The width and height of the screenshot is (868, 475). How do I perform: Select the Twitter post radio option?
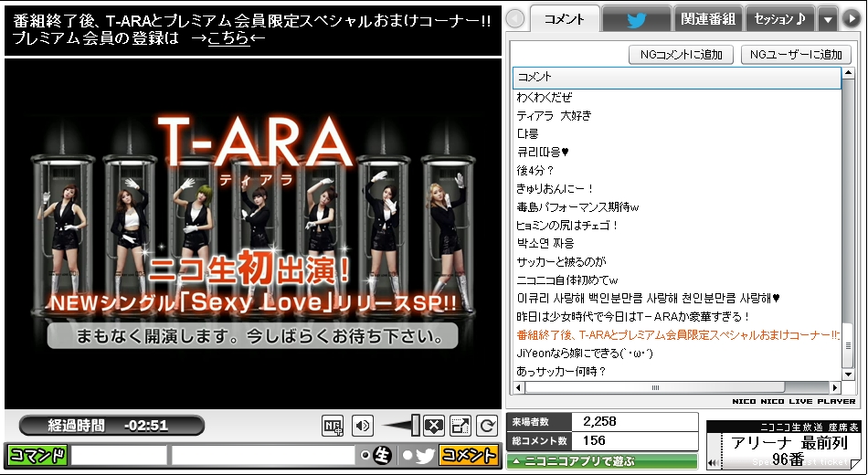(408, 455)
